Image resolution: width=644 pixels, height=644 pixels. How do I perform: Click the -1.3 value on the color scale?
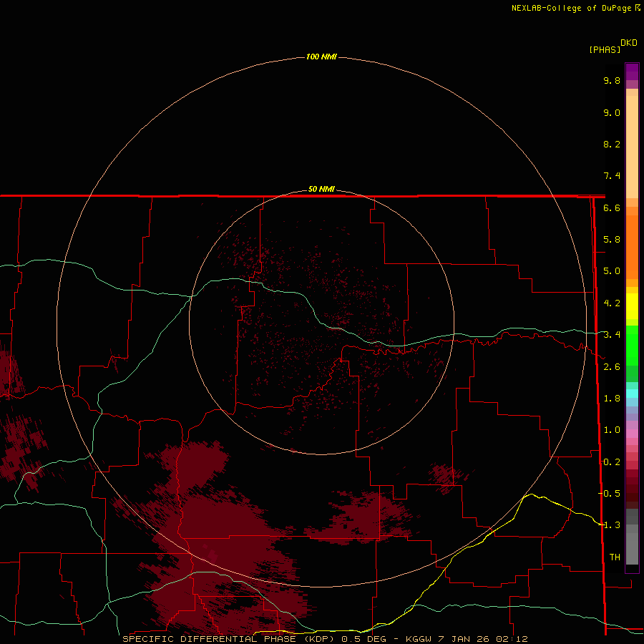(609, 525)
